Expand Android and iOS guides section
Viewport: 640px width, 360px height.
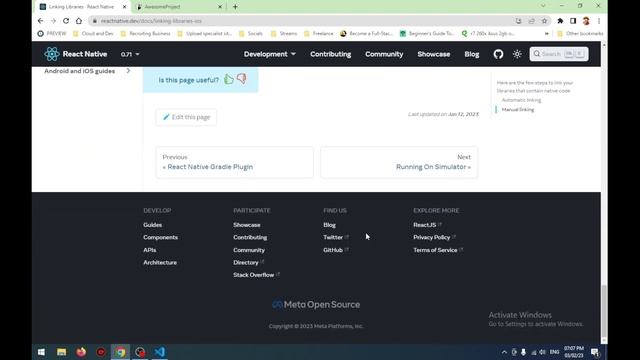87,71
